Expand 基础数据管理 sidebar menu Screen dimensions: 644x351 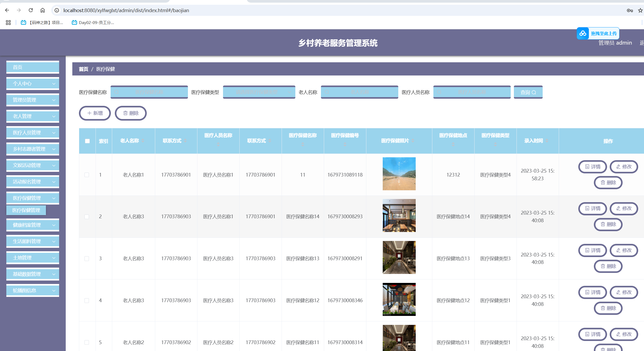pos(33,274)
